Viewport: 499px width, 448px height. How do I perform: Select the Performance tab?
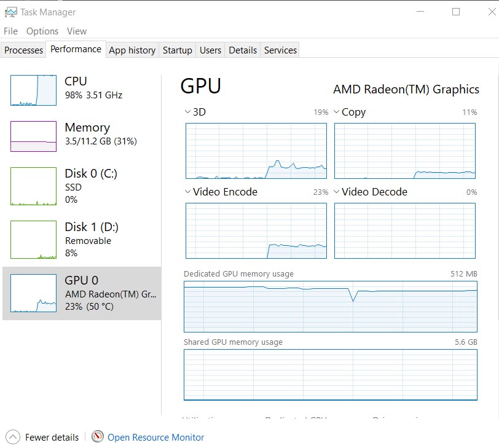pos(76,49)
